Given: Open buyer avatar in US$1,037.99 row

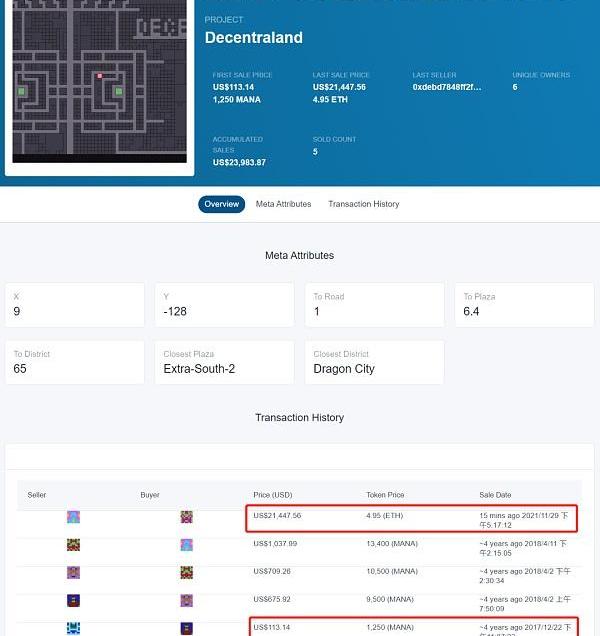Looking at the screenshot, I should pos(186,545).
